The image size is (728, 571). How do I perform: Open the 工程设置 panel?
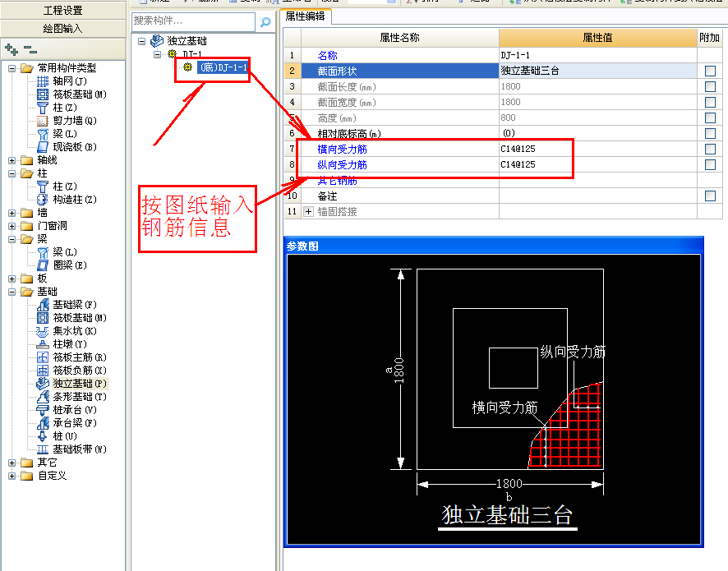point(62,10)
